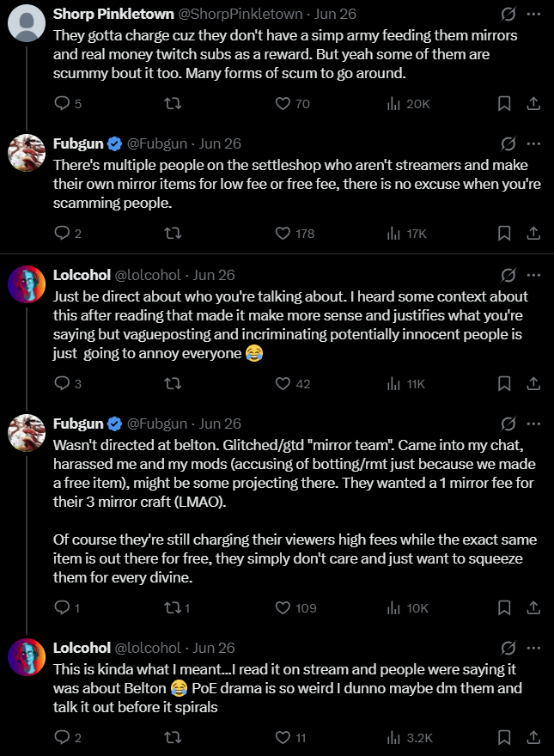
Task: View analytics of tweet with 10K views
Action: (407, 608)
